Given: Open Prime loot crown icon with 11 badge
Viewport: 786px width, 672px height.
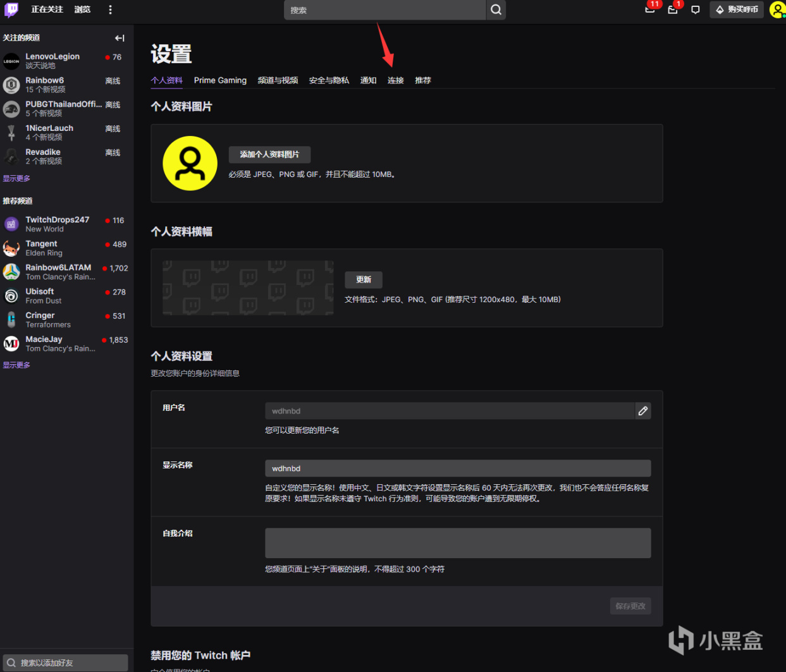Looking at the screenshot, I should [x=650, y=9].
